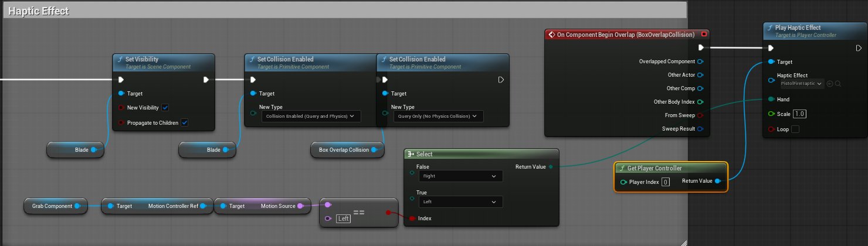Click the Left text field in equals node
Image resolution: width=868 pixels, height=246 pixels.
(x=344, y=219)
